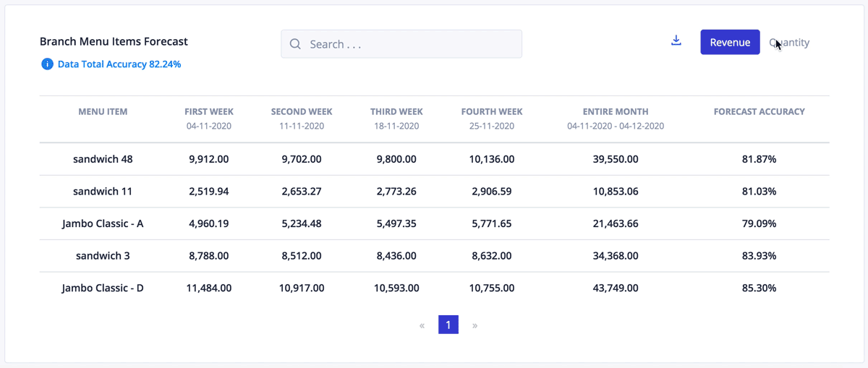Screen dimensions: 868x368
Task: Click third week value 9,800.00
Action: point(396,159)
